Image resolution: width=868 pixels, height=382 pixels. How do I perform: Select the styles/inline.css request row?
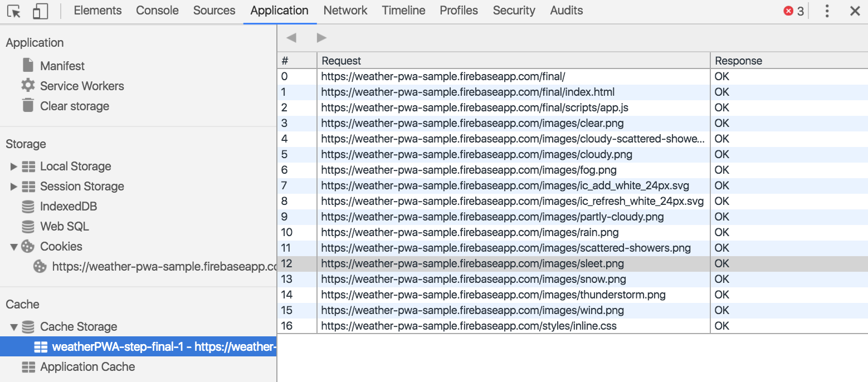573,326
